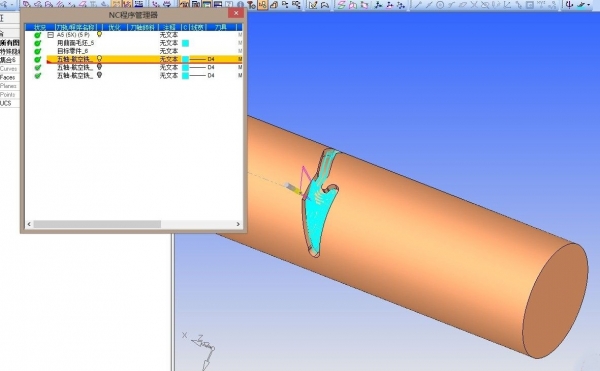Select the highlighted 五轴-航空铣 toolpath name
Image resolution: width=600 pixels, height=371 pixels.
point(75,59)
